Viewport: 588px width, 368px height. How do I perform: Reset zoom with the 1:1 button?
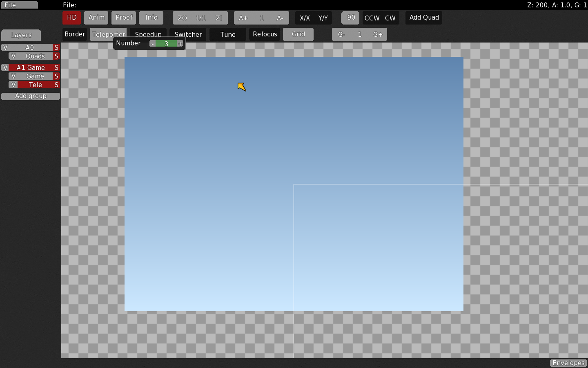200,18
